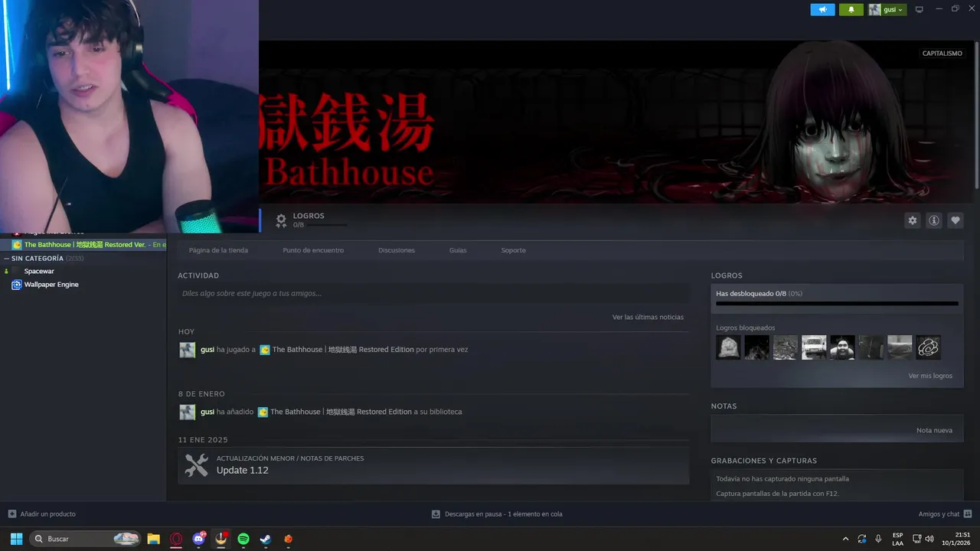Open the clock showing 21:51
The width and height of the screenshot is (980, 551).
957,539
